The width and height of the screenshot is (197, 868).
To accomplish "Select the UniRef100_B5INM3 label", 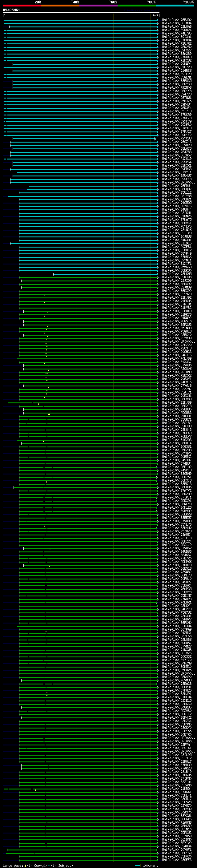I will pos(177,328).
